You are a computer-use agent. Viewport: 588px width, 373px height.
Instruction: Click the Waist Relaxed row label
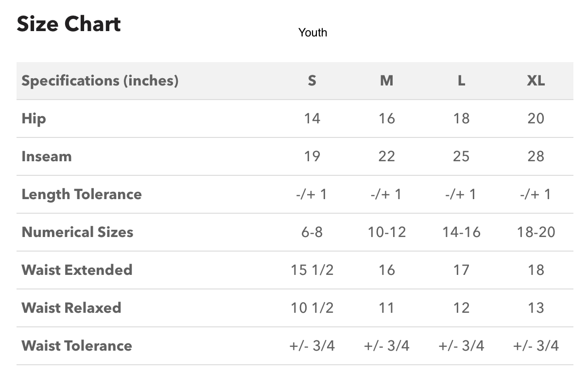tap(71, 308)
